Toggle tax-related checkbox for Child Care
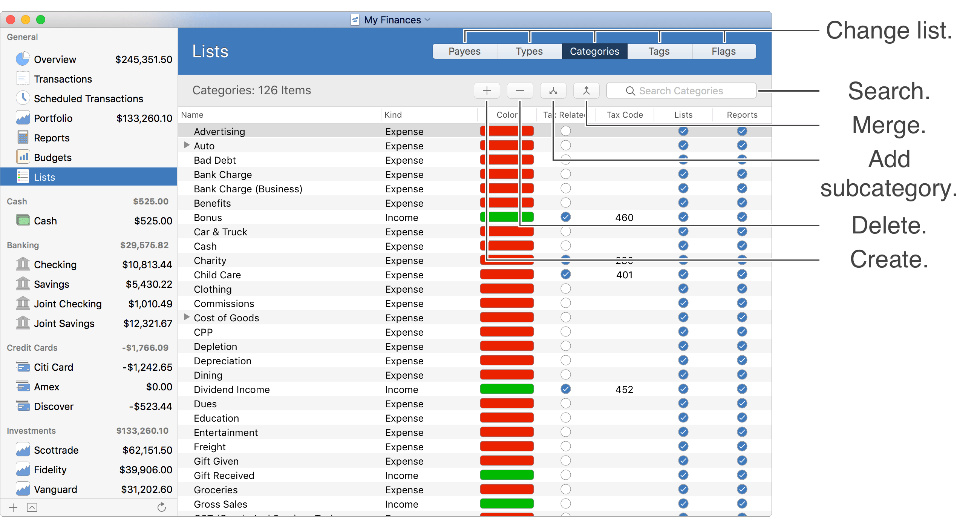Image resolution: width=980 pixels, height=528 pixels. 564,275
